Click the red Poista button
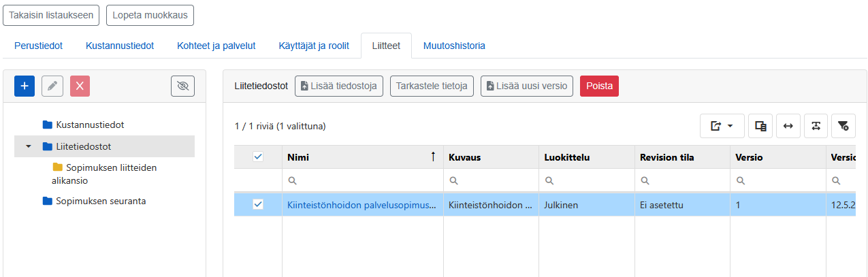This screenshot has width=868, height=277. point(599,86)
